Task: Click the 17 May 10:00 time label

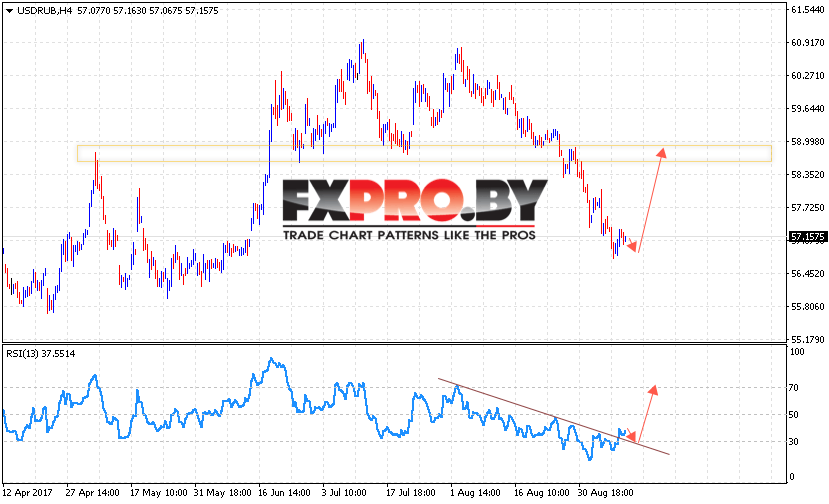Action: [159, 493]
